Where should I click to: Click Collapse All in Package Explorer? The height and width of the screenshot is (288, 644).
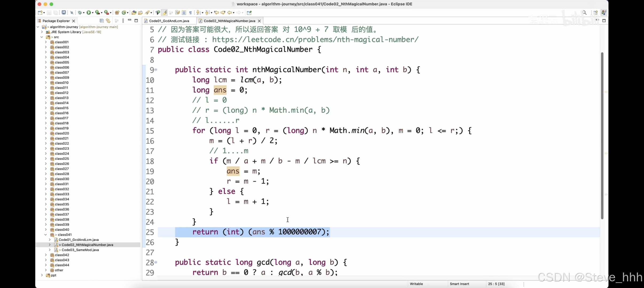[101, 21]
